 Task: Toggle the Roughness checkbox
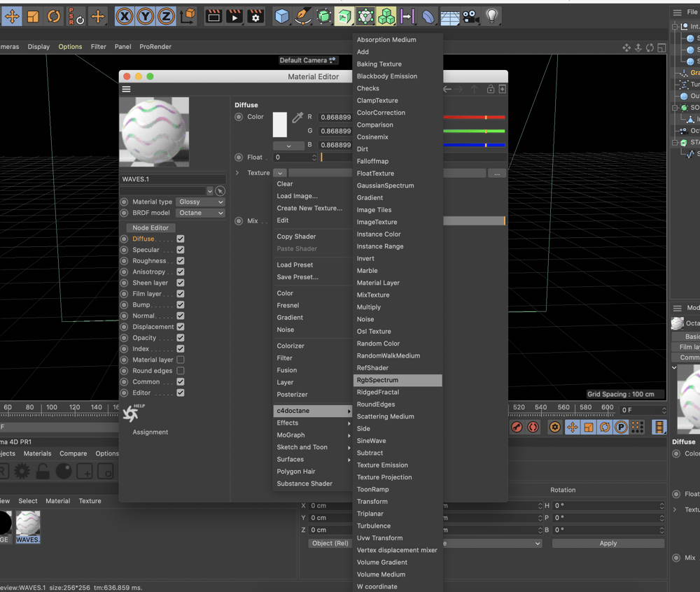click(x=181, y=260)
